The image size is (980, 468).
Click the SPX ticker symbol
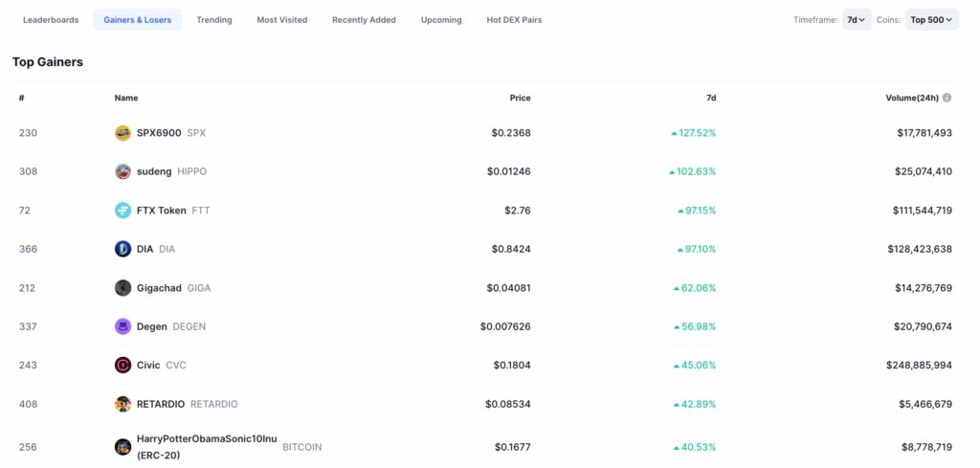point(196,133)
